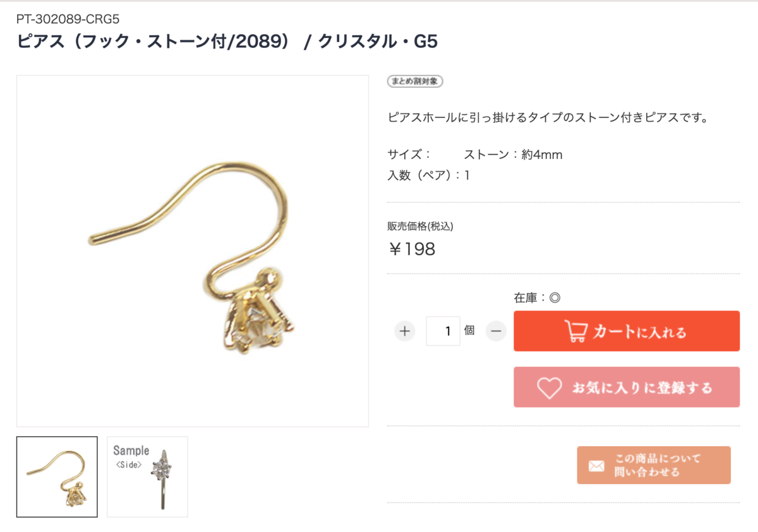Click the heart icon
The height and width of the screenshot is (532, 758).
click(549, 387)
